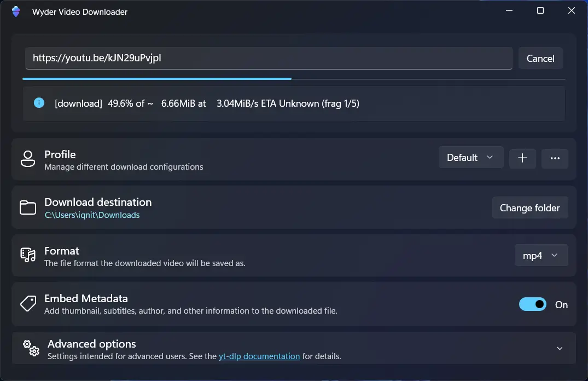Click the 'Embed Metadata' heading
This screenshot has width=588, height=381.
pyautogui.click(x=86, y=298)
